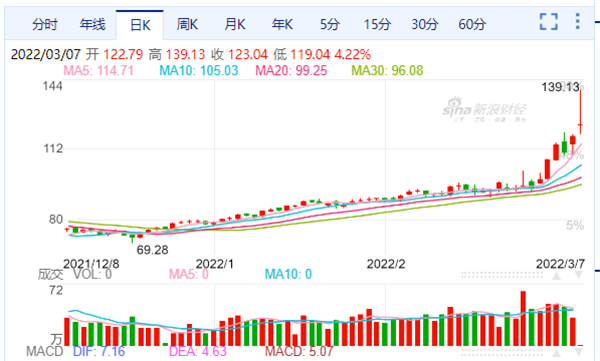Viewport: 600px width, 361px height.
Task: Open the 15分 chart tab
Action: pyautogui.click(x=377, y=25)
